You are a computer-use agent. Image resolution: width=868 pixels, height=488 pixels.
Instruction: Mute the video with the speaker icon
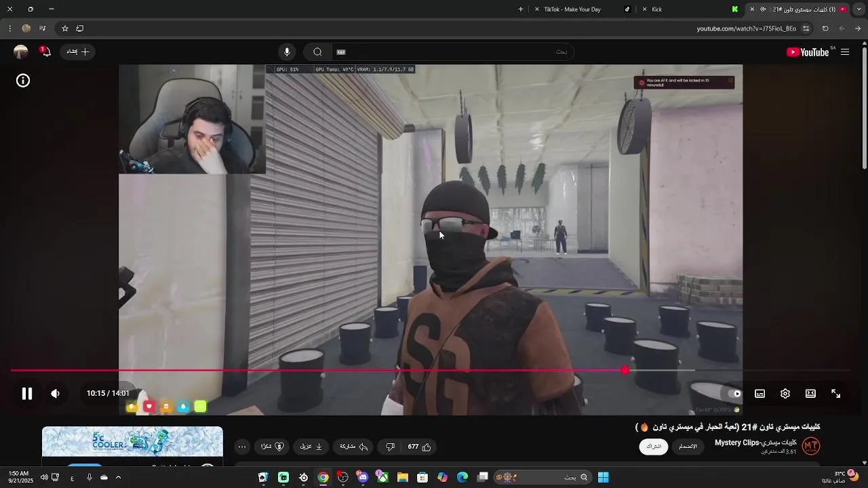pyautogui.click(x=56, y=394)
